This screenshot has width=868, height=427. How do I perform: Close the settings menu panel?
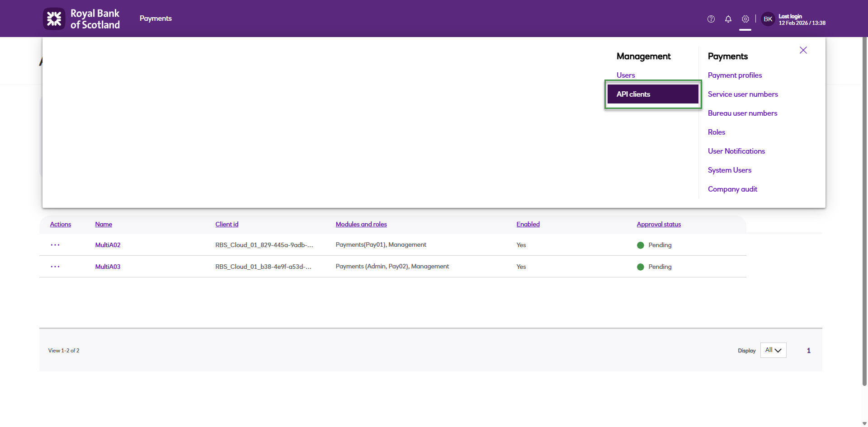(803, 50)
